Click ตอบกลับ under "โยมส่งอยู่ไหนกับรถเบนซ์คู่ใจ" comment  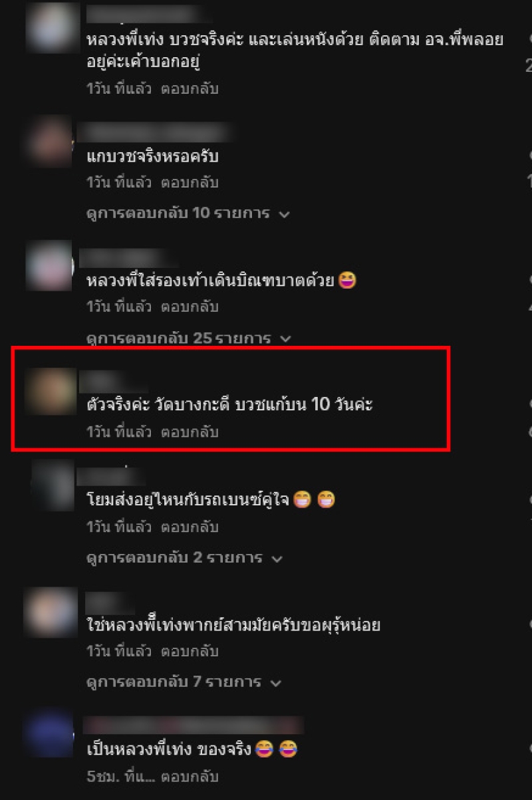coord(190,527)
